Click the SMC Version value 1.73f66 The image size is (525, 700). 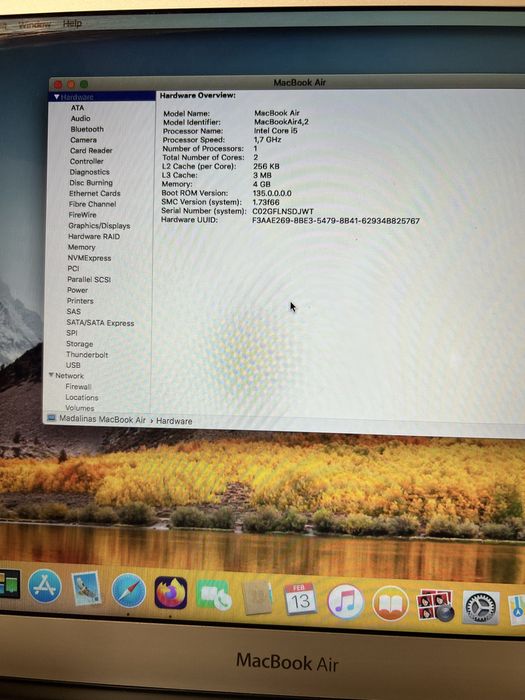(x=266, y=202)
